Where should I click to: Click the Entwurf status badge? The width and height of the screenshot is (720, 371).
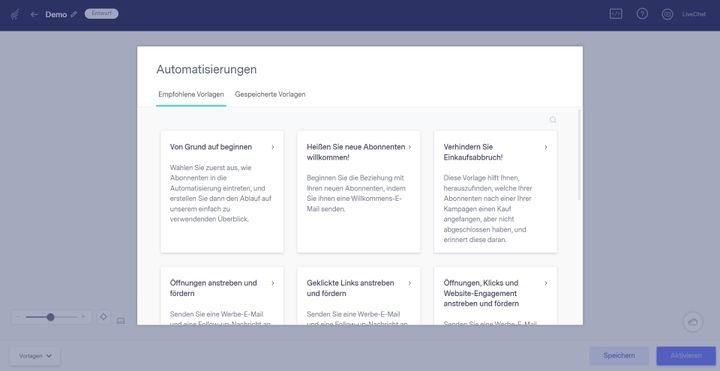(x=101, y=14)
